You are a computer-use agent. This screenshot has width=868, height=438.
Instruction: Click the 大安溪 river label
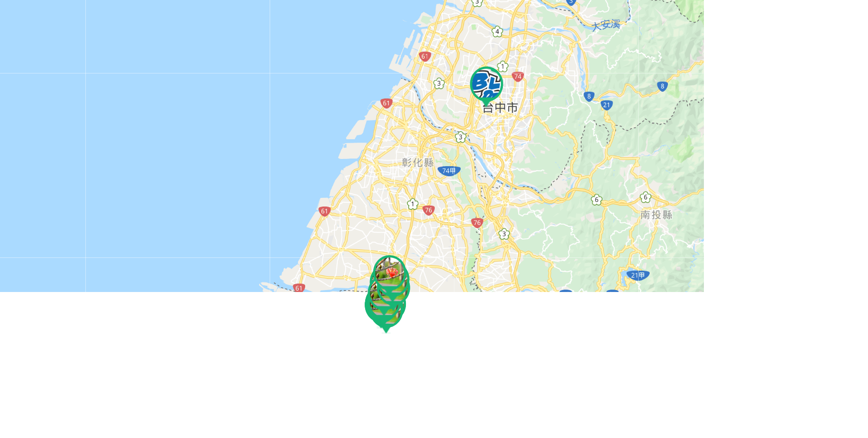606,25
